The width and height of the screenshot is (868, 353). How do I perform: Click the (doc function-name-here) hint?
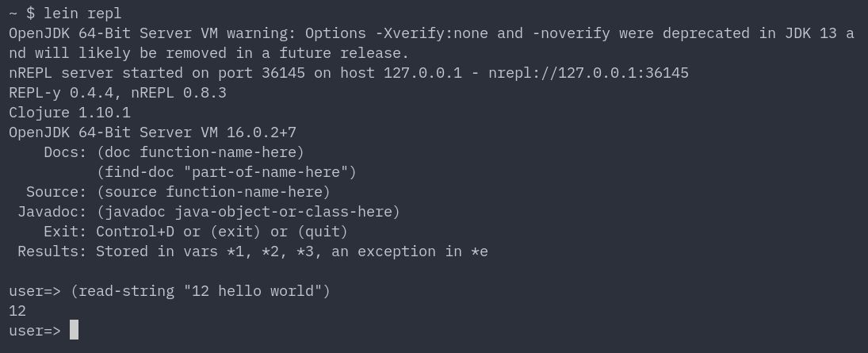pyautogui.click(x=201, y=152)
